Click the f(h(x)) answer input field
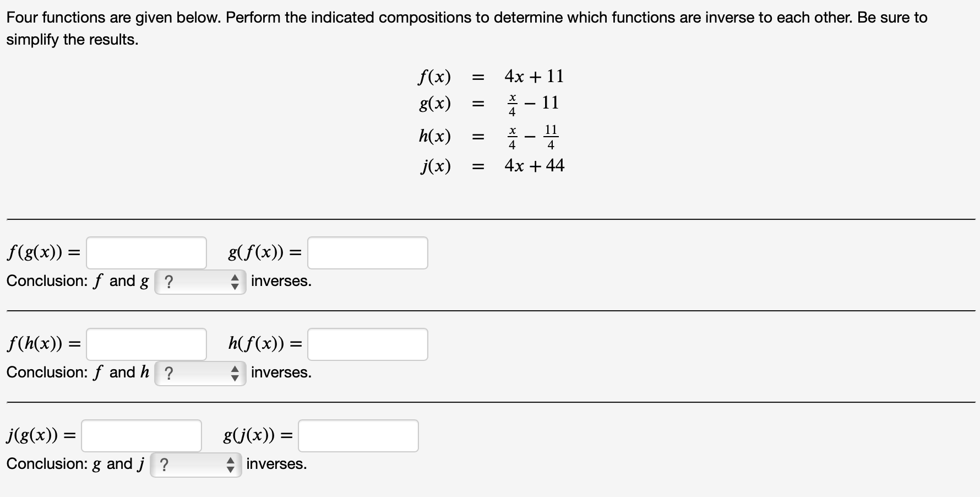 click(146, 344)
